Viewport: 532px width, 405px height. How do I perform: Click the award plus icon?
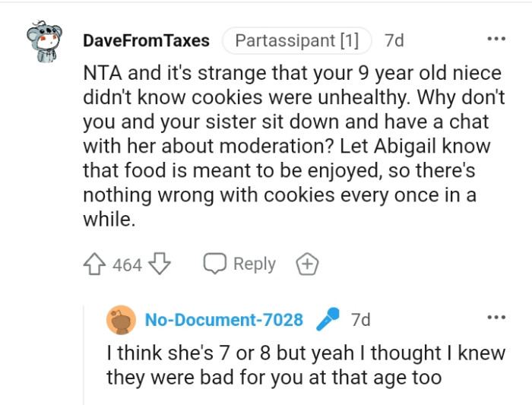(x=308, y=264)
